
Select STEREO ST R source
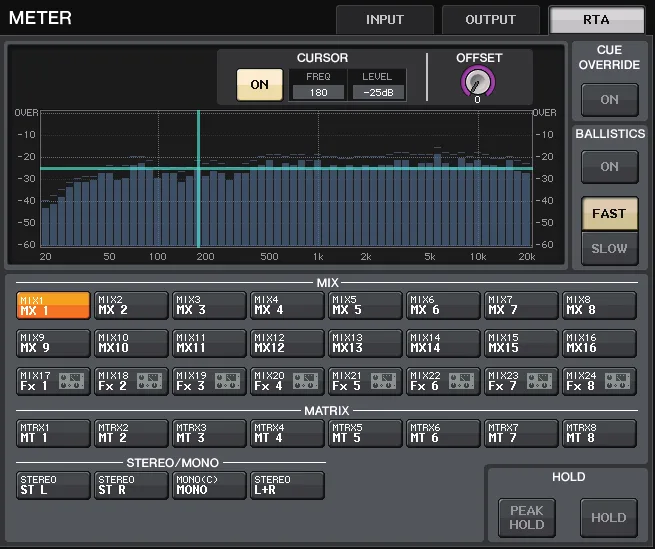tap(131, 485)
